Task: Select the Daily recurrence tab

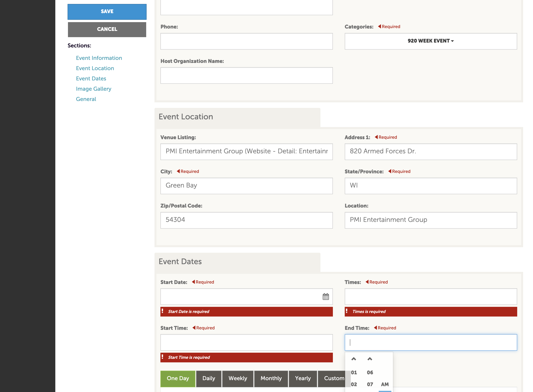Action: click(209, 379)
